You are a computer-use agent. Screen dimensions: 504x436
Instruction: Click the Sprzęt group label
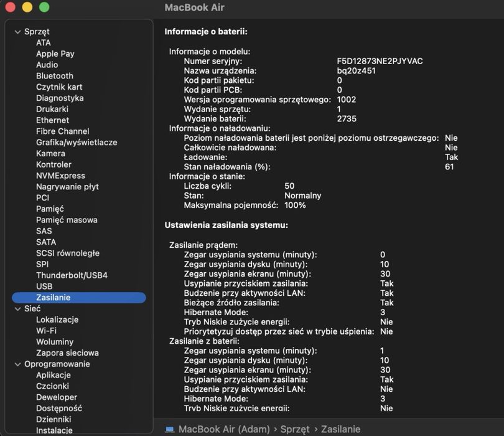[37, 32]
